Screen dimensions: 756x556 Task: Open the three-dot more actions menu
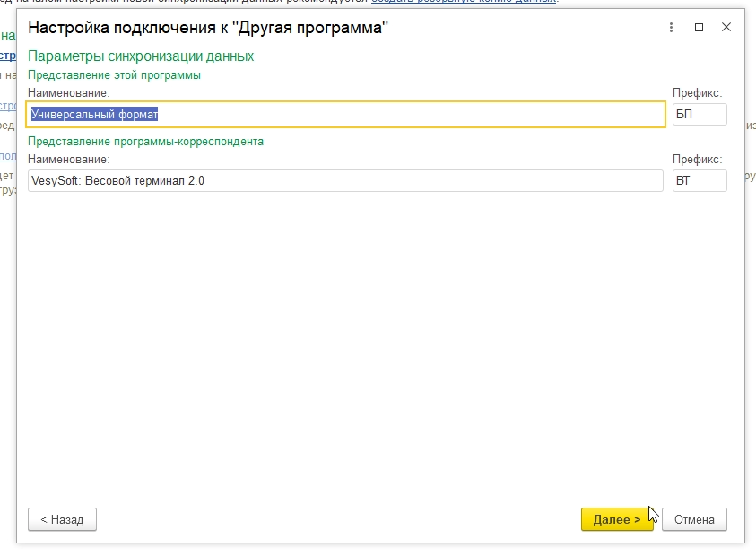click(671, 28)
